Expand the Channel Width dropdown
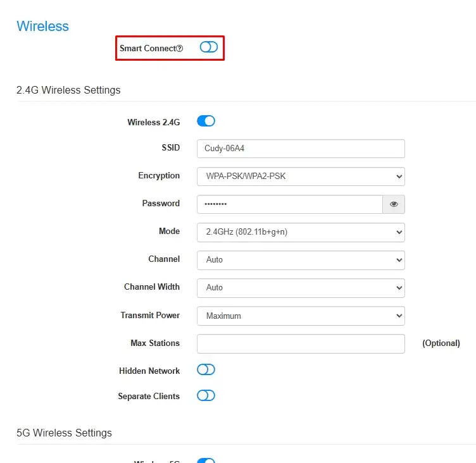 coord(301,288)
